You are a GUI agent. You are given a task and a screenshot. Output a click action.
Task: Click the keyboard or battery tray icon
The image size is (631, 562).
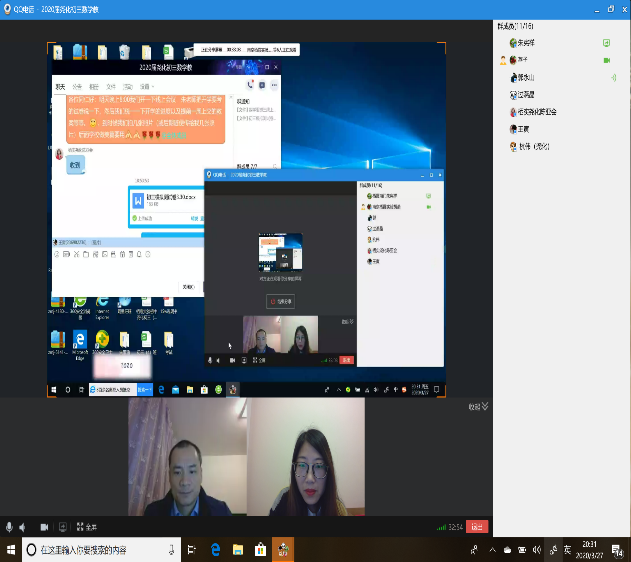(522, 550)
